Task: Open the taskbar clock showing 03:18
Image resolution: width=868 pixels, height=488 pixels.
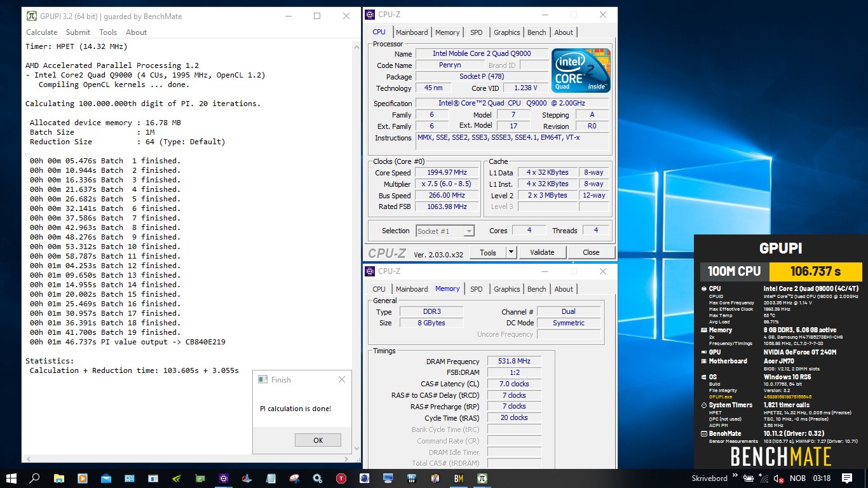Action: point(822,478)
